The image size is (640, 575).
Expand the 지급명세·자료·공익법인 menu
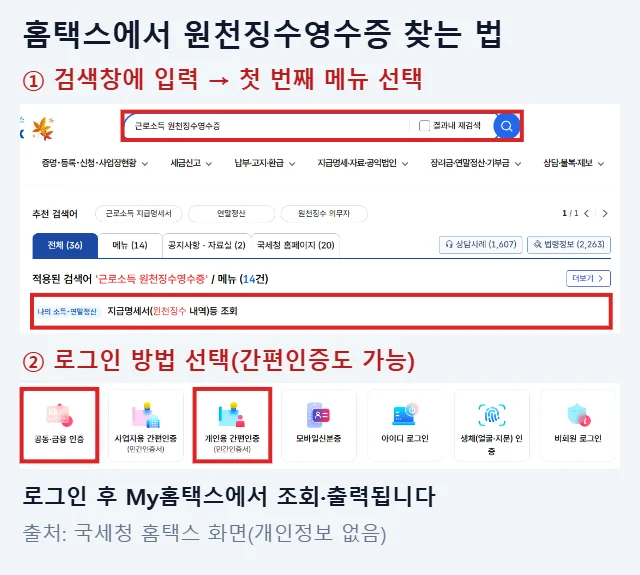(x=363, y=163)
